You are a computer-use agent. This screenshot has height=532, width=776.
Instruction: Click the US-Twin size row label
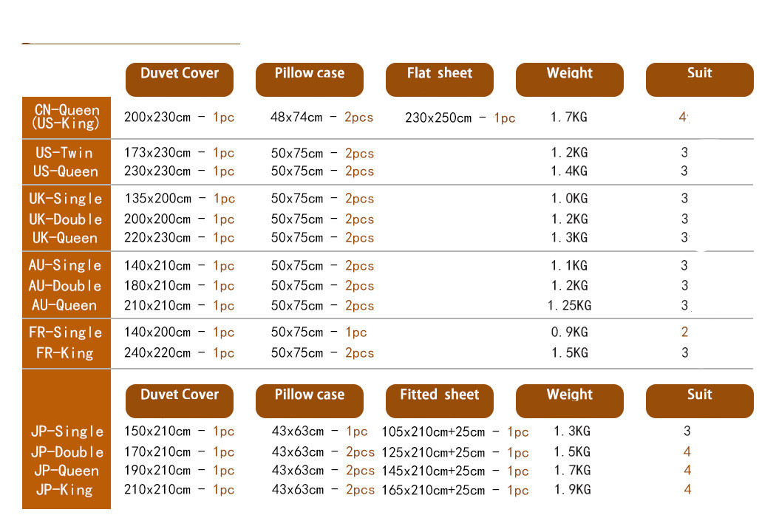pyautogui.click(x=65, y=153)
